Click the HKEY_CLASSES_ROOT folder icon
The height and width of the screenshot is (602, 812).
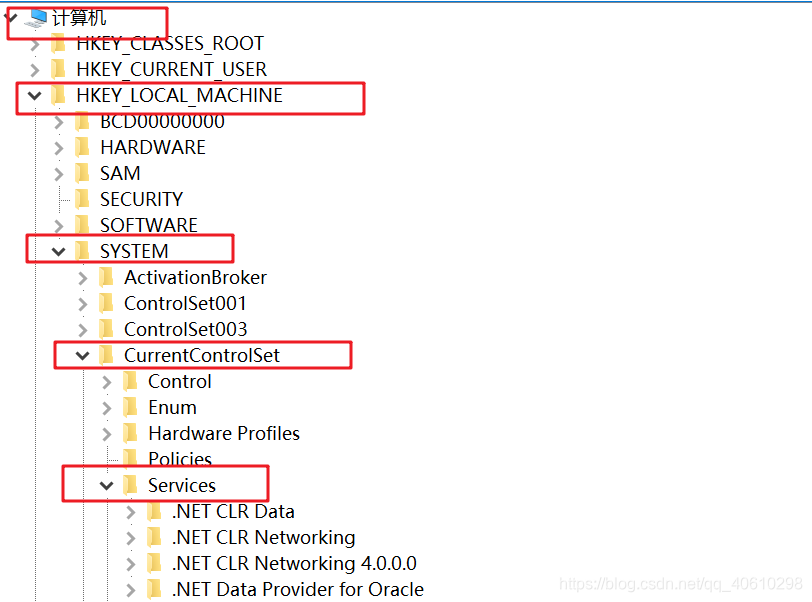[58, 43]
